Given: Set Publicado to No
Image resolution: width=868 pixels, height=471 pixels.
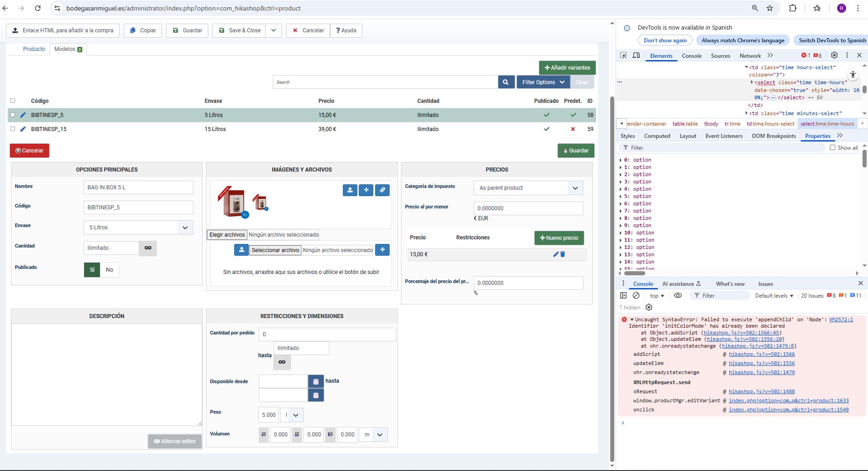Looking at the screenshot, I should click(x=110, y=270).
